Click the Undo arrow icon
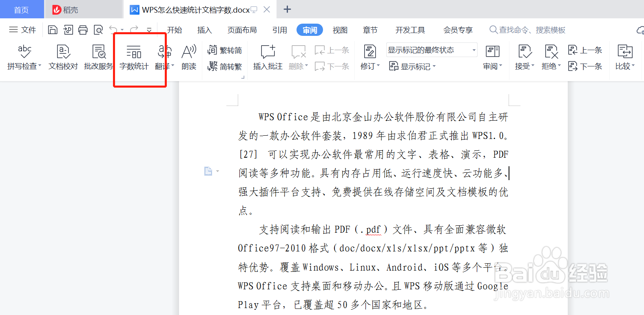The height and width of the screenshot is (315, 644). [113, 30]
